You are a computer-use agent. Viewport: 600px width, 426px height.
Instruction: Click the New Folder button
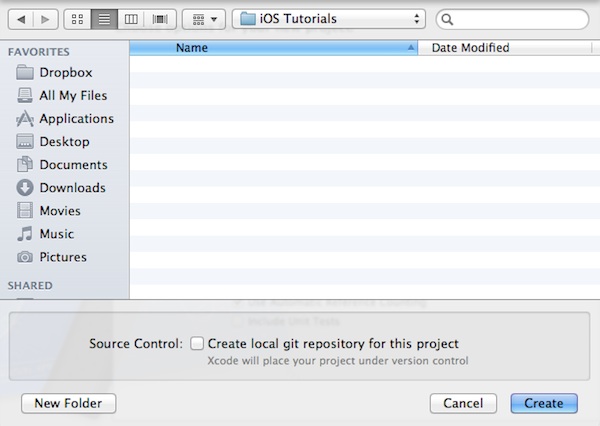pyautogui.click(x=68, y=403)
